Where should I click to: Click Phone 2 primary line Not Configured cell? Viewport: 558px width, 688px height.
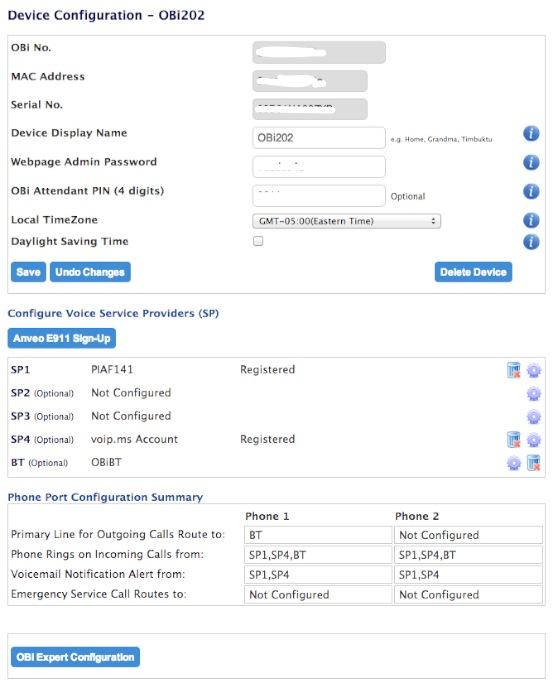pyautogui.click(x=469, y=535)
